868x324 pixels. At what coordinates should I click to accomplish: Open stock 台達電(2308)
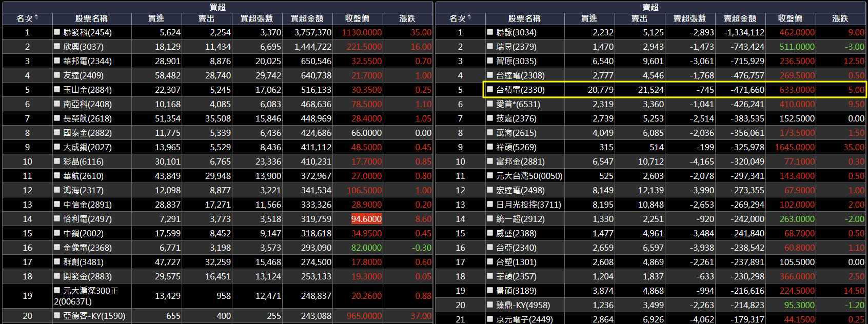(520, 75)
